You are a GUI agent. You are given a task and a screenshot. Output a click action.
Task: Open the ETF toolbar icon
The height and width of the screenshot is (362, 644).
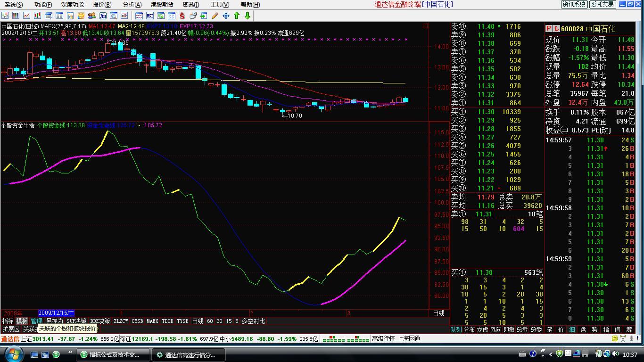pyautogui.click(x=124, y=16)
